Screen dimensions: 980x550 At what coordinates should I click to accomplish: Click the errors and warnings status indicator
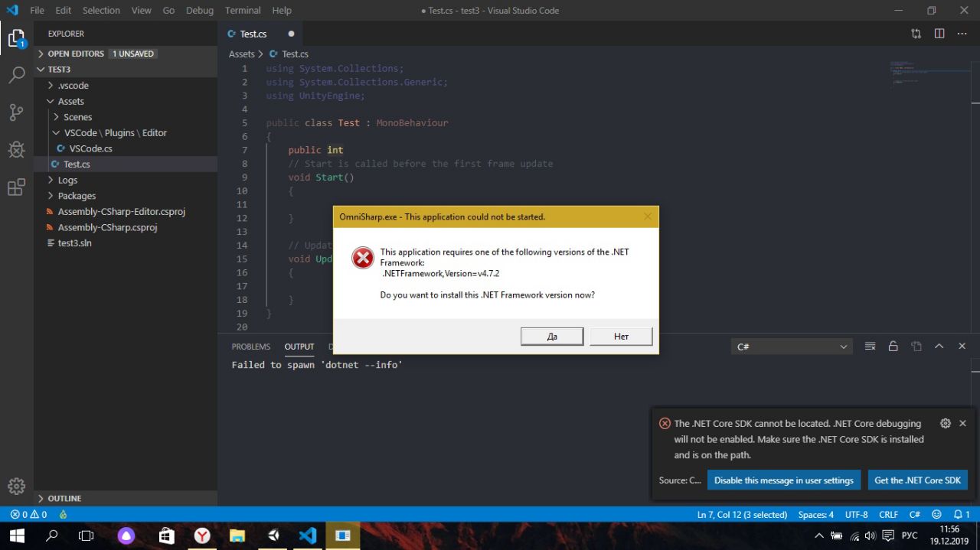tap(28, 515)
